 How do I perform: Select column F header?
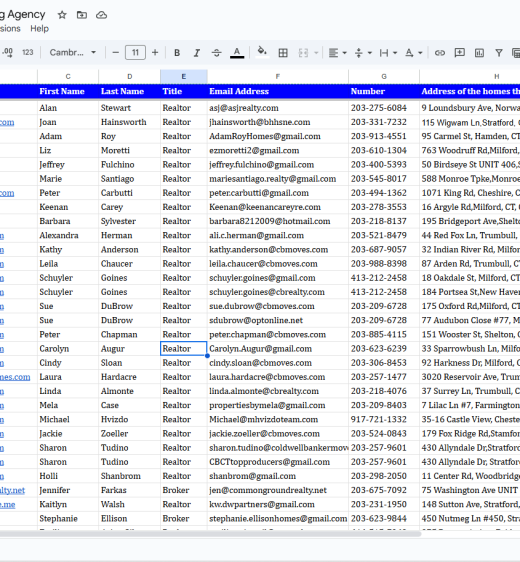coord(278,76)
